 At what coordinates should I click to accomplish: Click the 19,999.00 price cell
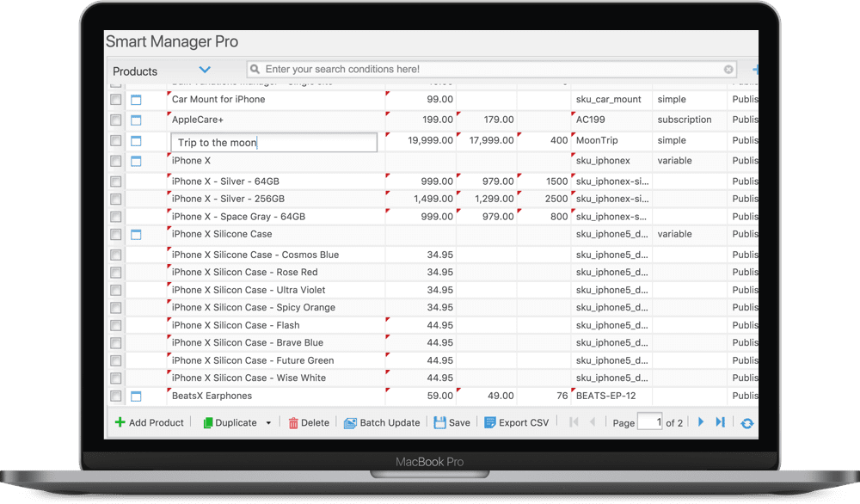pyautogui.click(x=431, y=140)
